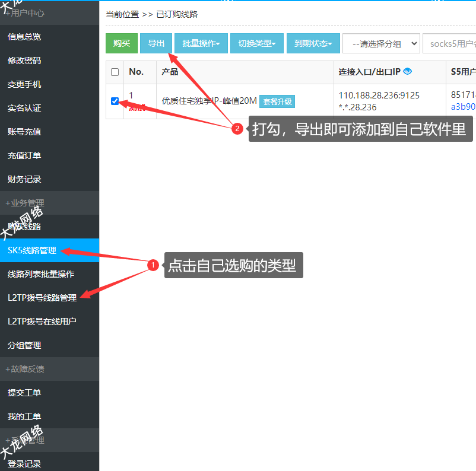Open the 批量操作 dropdown
This screenshot has width=476, height=471.
click(201, 43)
